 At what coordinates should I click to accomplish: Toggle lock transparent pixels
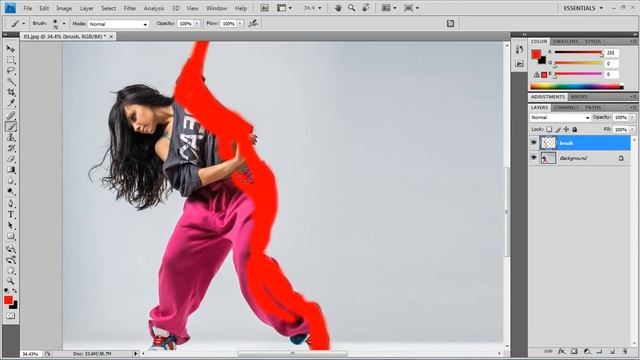pos(549,129)
